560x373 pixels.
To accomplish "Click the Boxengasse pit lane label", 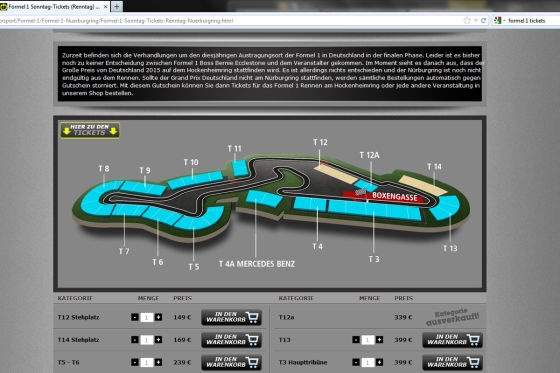I will pyautogui.click(x=395, y=197).
